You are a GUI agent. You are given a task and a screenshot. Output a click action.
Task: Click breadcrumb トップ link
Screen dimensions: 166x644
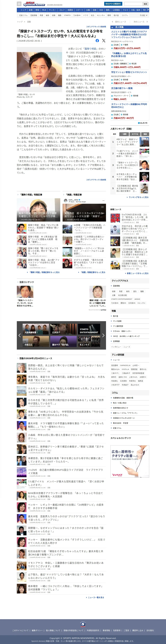[20, 22]
